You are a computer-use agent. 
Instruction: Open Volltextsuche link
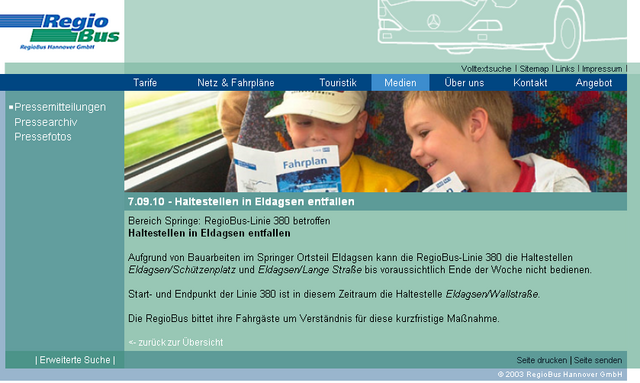[486, 69]
